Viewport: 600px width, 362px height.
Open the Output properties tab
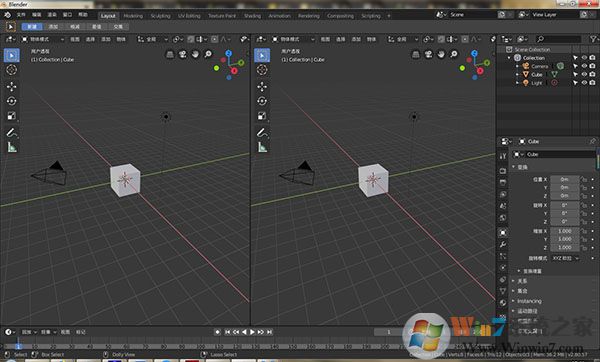[x=503, y=183]
